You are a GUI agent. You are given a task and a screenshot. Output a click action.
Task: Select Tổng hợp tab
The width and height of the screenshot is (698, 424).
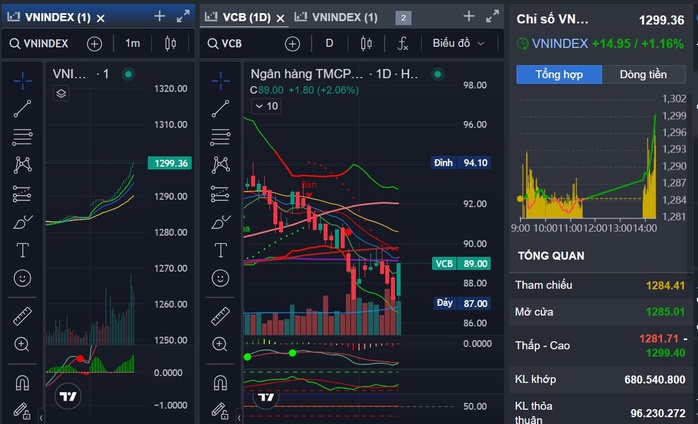(559, 74)
